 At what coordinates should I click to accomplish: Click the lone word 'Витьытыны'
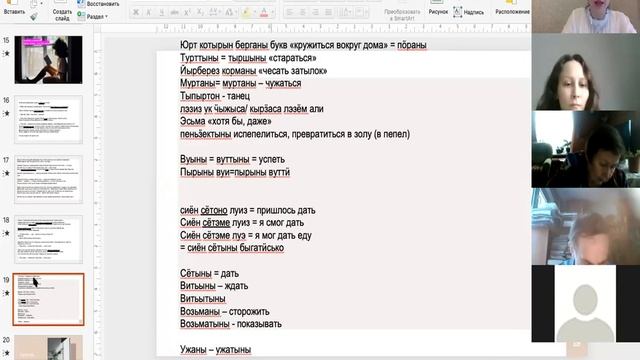202,298
